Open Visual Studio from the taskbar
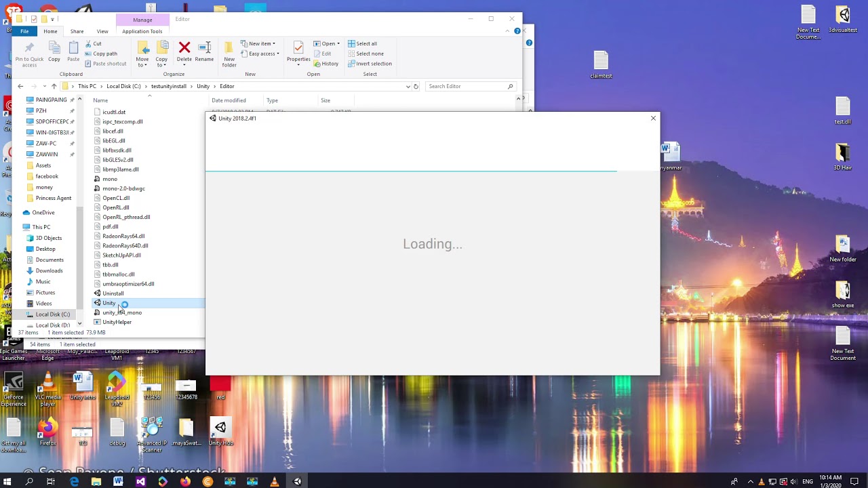This screenshot has width=868, height=488. [x=140, y=481]
